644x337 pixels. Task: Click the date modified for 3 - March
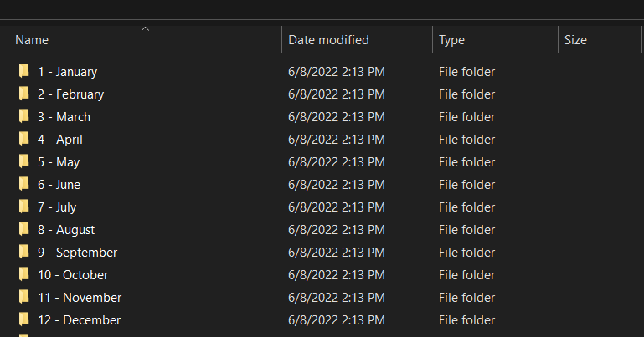coord(337,117)
